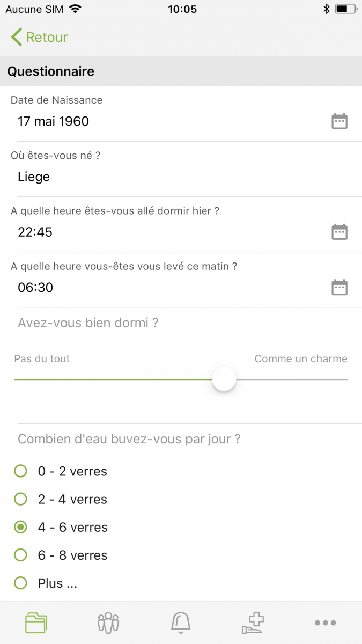
Task: Open the medical care hand tab
Action: point(253,623)
